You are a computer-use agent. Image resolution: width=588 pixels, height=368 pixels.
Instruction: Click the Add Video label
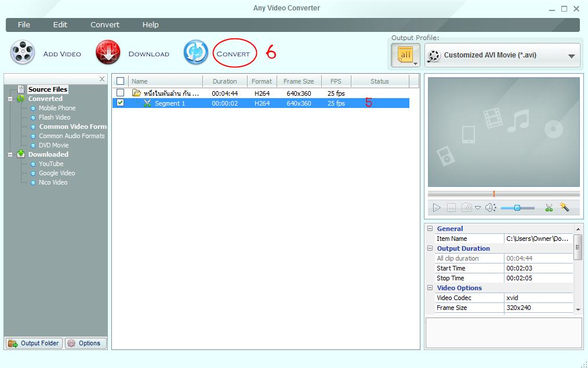coord(62,54)
